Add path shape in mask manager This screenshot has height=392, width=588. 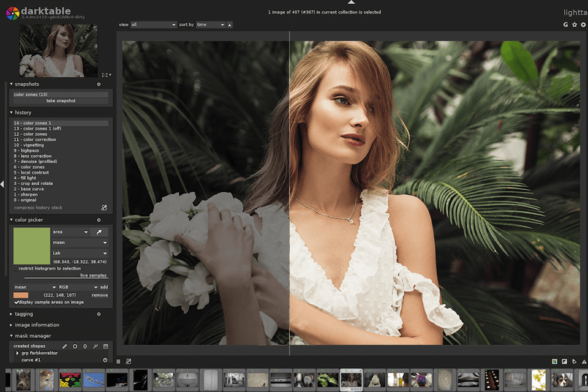click(96, 346)
